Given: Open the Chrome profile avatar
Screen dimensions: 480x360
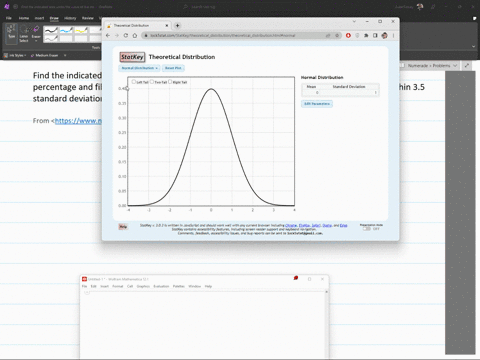Looking at the screenshot, I should point(384,35).
